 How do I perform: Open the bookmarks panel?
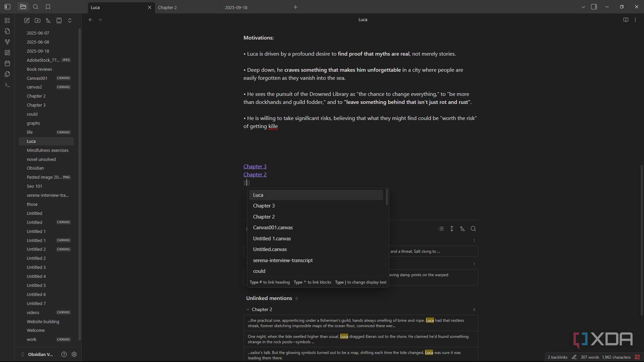(x=48, y=7)
